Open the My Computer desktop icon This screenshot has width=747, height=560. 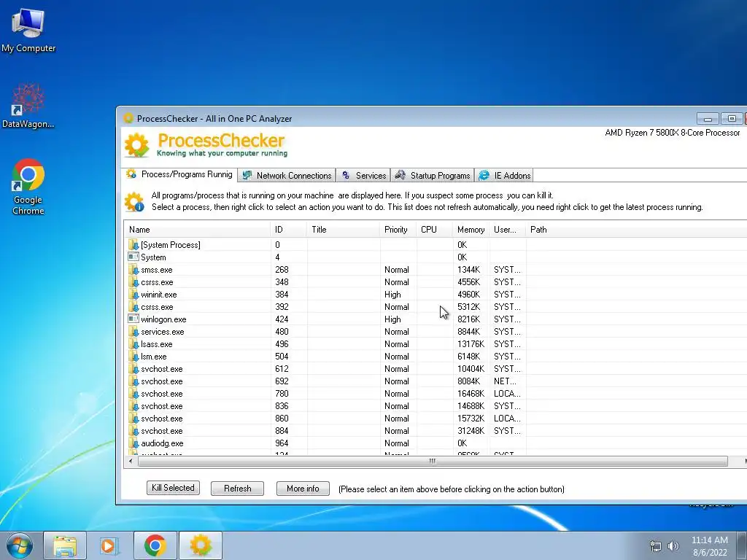click(28, 29)
